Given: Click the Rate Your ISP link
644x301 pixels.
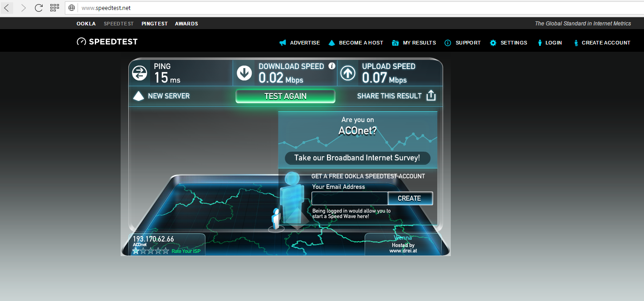Looking at the screenshot, I should coord(186,251).
